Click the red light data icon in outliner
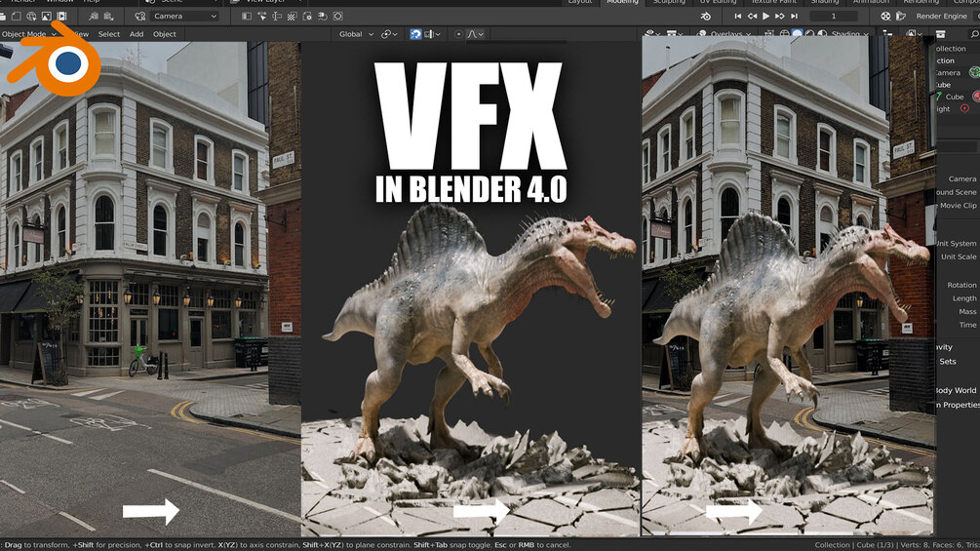Viewport: 980px width, 551px height. point(964,108)
